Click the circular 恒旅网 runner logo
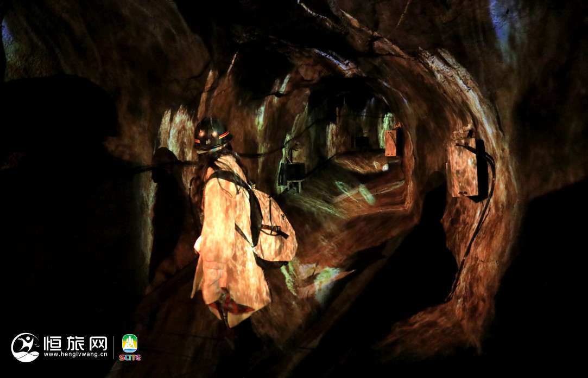Image resolution: width=588 pixels, height=378 pixels. (25, 347)
